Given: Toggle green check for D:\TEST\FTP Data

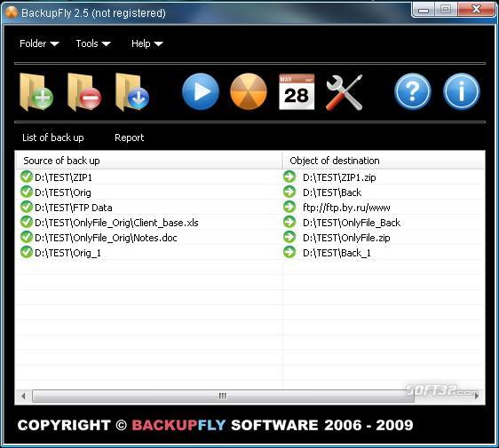Looking at the screenshot, I should tap(27, 207).
